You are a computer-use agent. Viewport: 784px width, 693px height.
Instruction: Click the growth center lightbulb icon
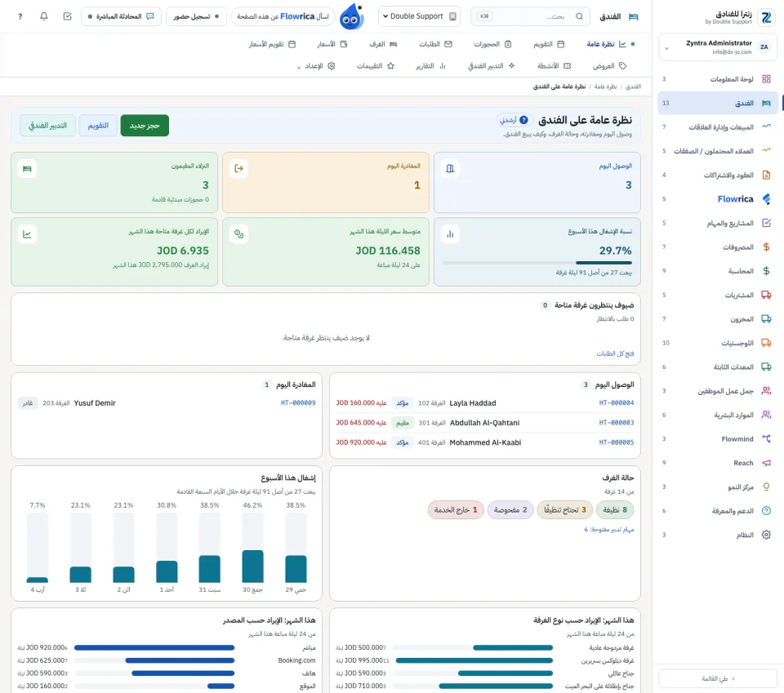coord(766,486)
